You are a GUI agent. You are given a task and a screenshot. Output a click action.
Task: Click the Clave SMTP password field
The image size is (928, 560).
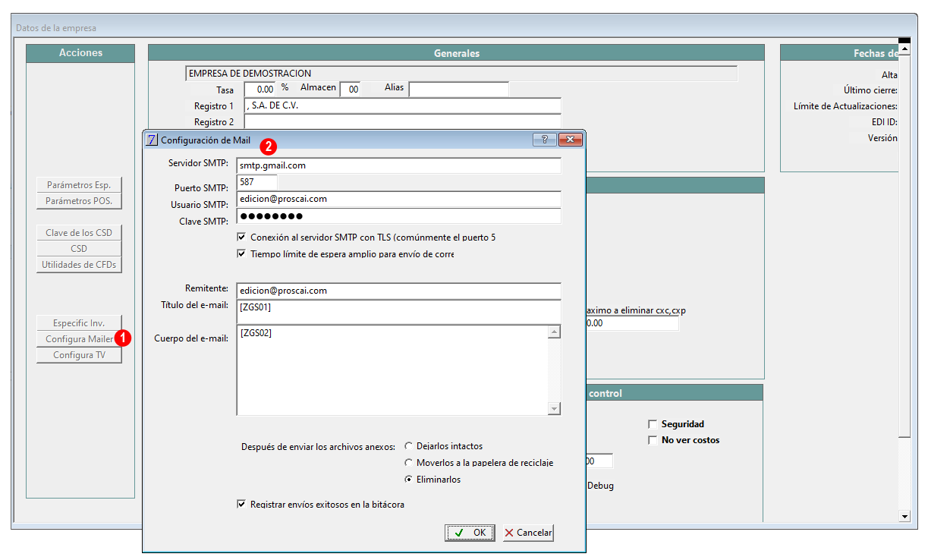pos(399,216)
